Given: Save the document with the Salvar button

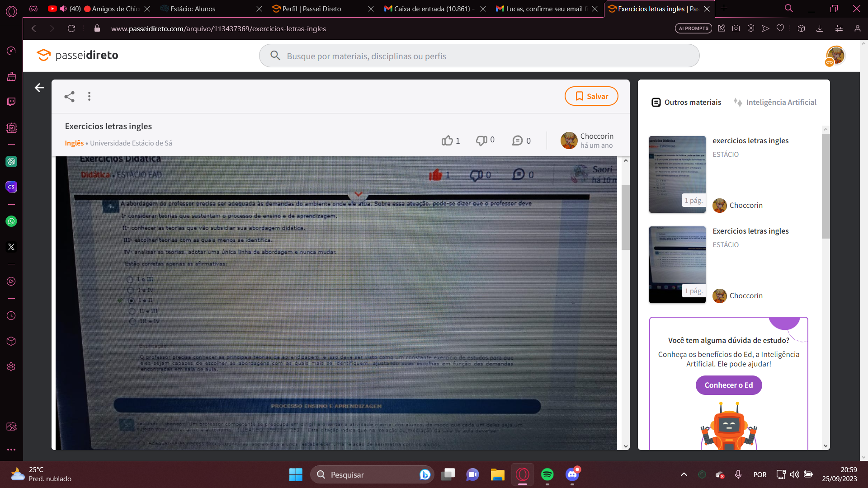Looking at the screenshot, I should [x=591, y=96].
